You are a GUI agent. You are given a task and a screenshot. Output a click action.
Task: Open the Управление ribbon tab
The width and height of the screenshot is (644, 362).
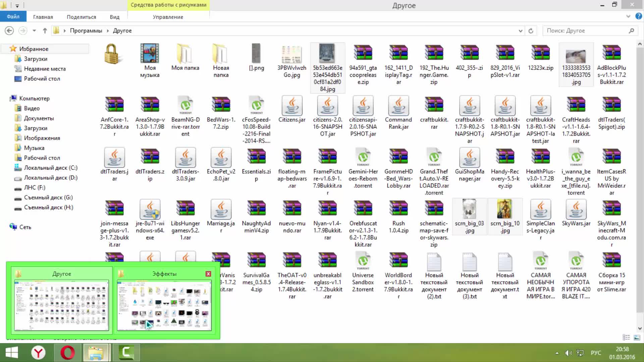(x=168, y=17)
